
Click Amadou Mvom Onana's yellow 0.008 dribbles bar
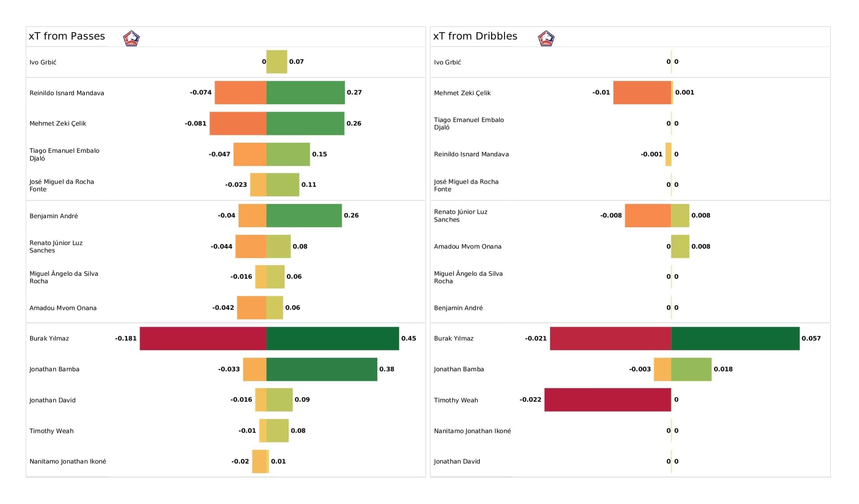[x=680, y=246]
